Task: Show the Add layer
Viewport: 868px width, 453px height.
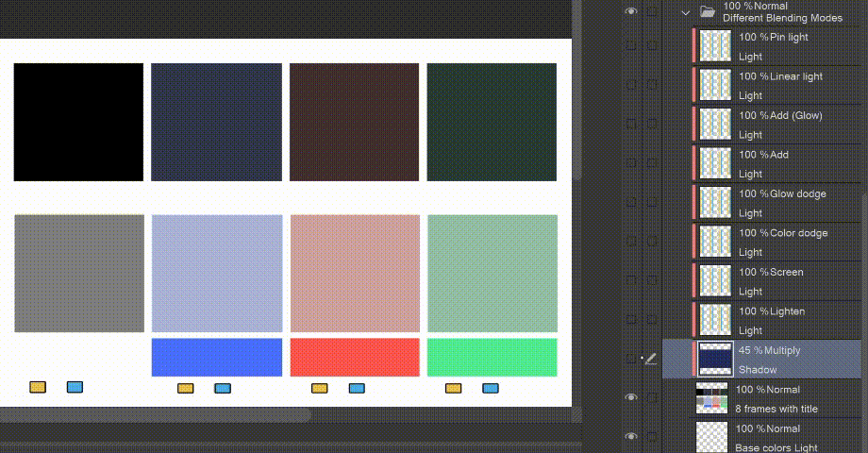Action: (x=631, y=163)
